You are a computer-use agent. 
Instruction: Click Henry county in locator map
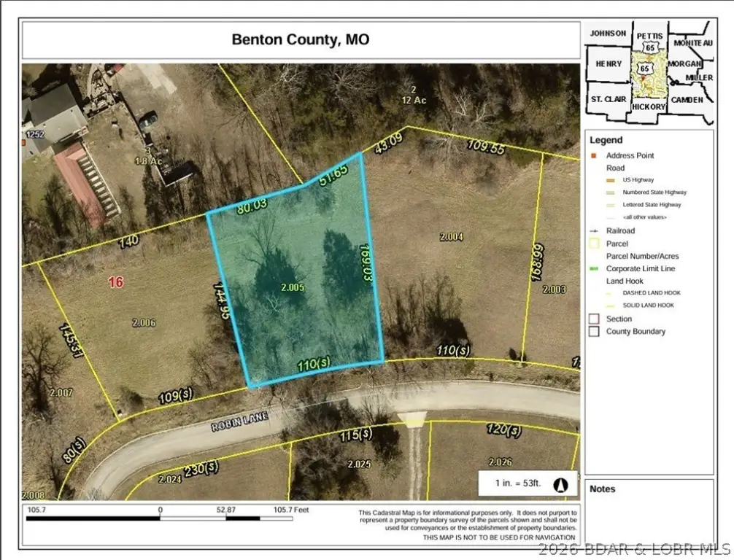pos(609,63)
